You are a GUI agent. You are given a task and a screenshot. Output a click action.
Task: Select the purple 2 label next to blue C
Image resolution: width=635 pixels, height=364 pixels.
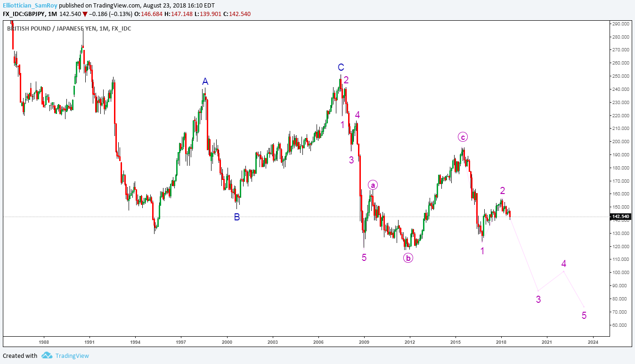pyautogui.click(x=346, y=80)
